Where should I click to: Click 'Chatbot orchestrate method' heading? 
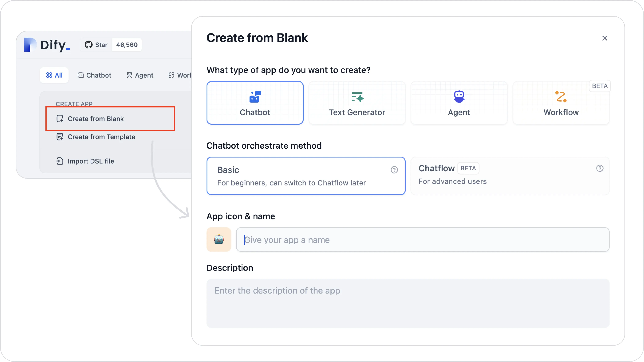(x=264, y=146)
